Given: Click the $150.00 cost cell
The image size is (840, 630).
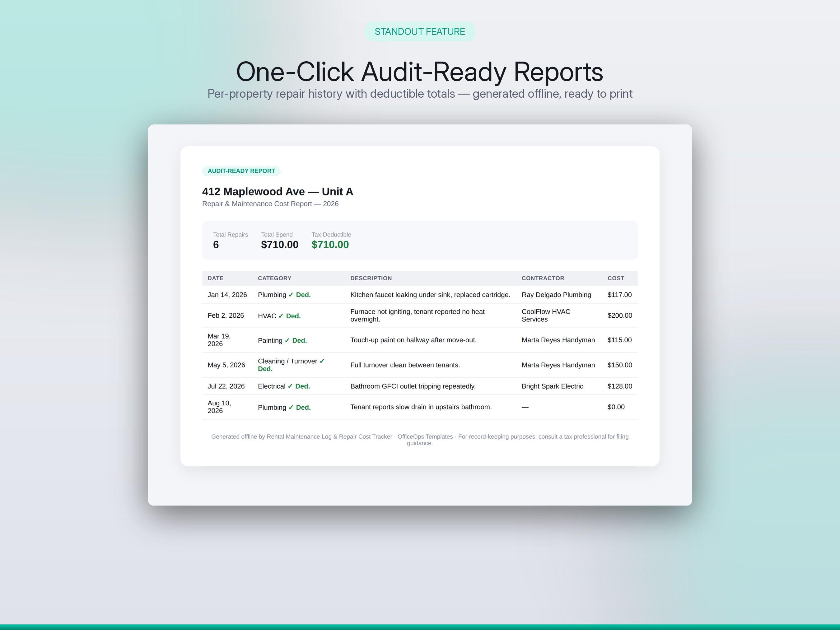Looking at the screenshot, I should pos(620,365).
